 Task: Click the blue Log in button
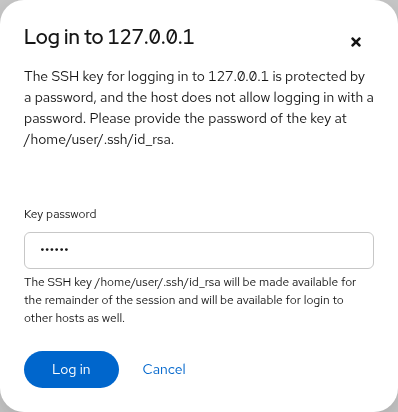coord(71,369)
